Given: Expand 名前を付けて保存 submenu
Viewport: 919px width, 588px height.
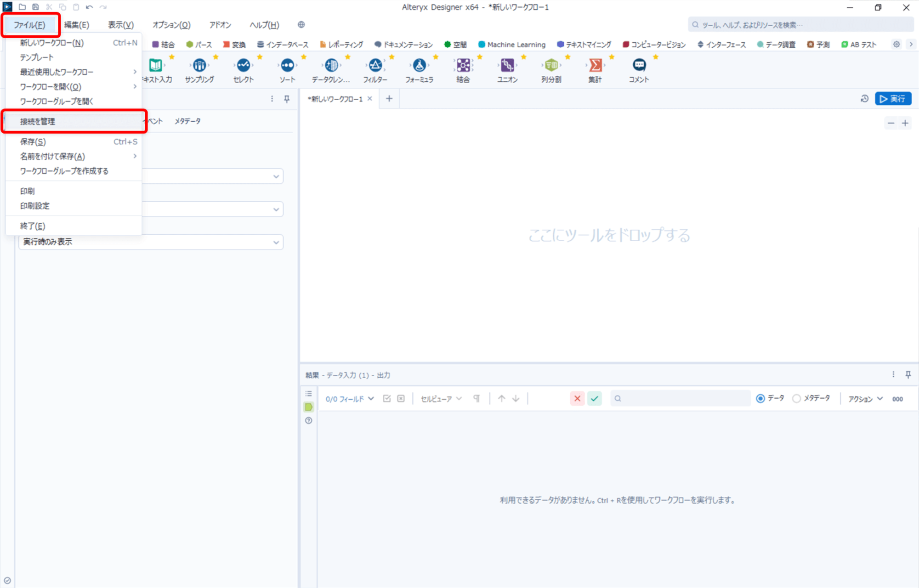Looking at the screenshot, I should [74, 157].
